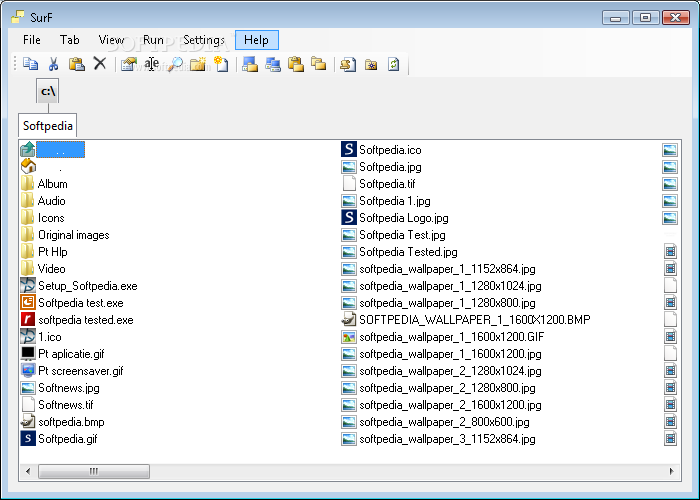Open the Help menu
The image size is (700, 500).
[257, 40]
